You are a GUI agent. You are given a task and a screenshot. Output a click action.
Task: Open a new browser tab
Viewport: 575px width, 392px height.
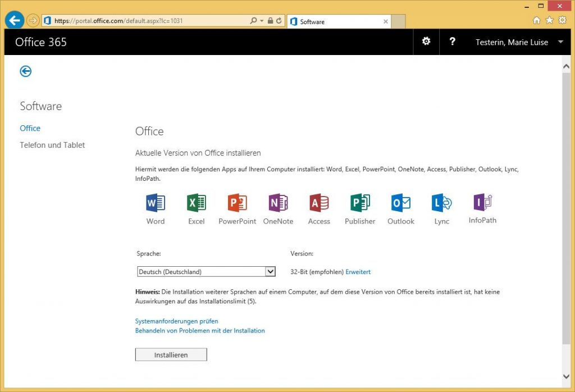tap(398, 22)
